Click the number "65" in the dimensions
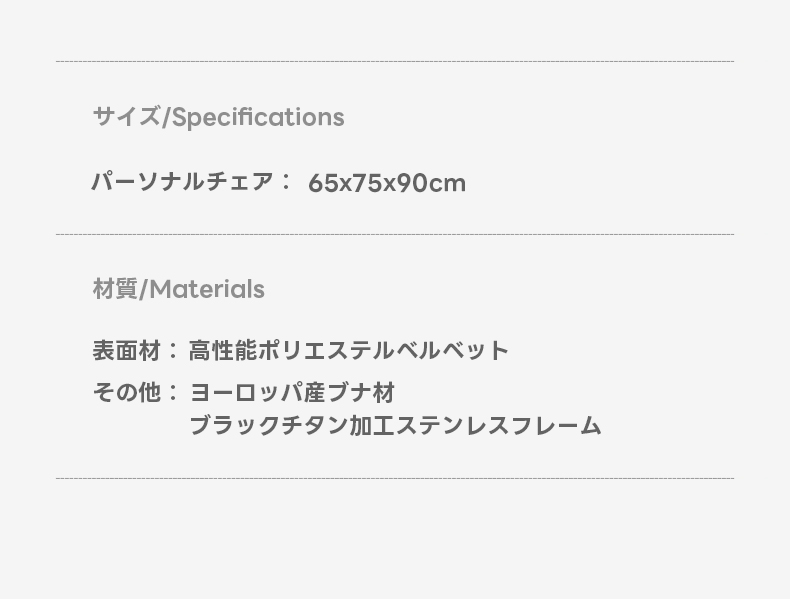 tap(322, 183)
